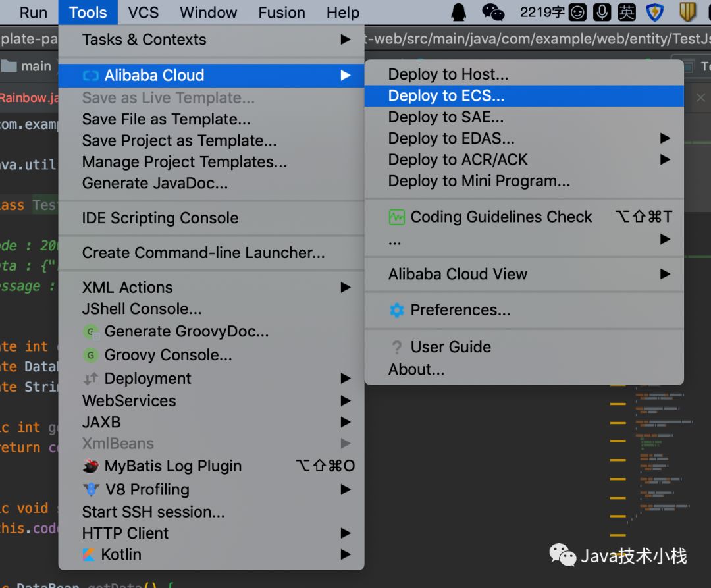This screenshot has width=711, height=588.
Task: Click the Rainbow.java editor tab
Action: tap(29, 98)
